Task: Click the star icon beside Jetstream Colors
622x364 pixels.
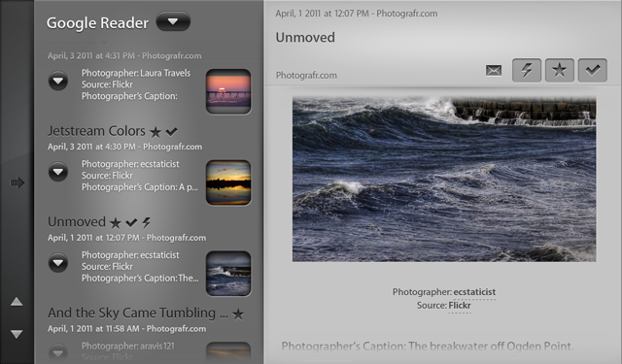Action: click(155, 132)
